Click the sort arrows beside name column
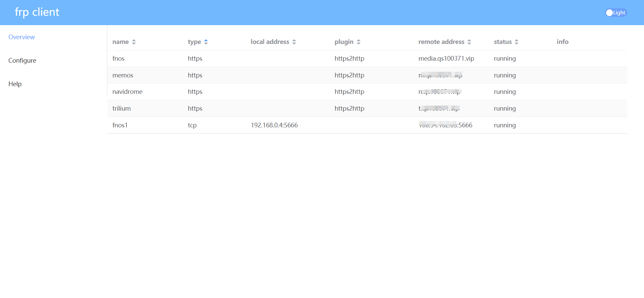This screenshot has width=644, height=298. [x=134, y=42]
